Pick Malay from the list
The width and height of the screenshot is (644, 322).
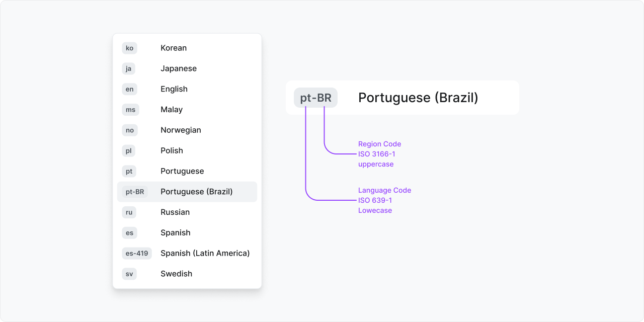pos(187,110)
